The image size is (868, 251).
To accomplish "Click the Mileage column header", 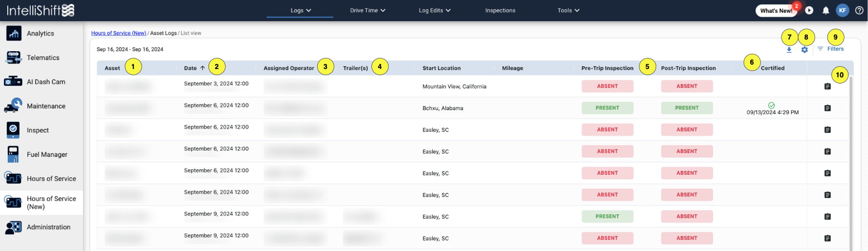I will pyautogui.click(x=512, y=68).
